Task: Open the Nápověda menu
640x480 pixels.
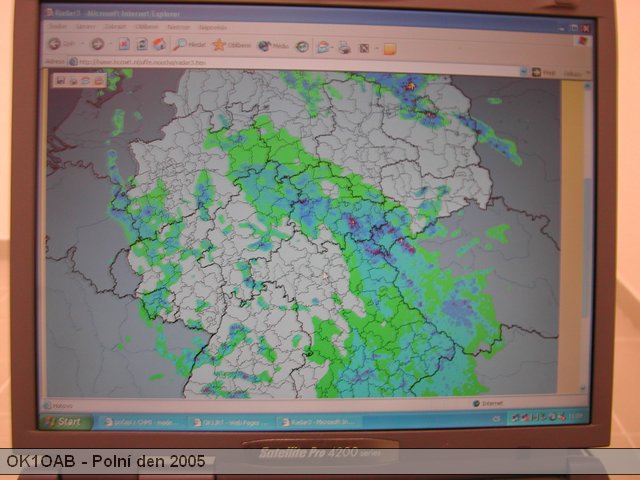Action: point(213,28)
